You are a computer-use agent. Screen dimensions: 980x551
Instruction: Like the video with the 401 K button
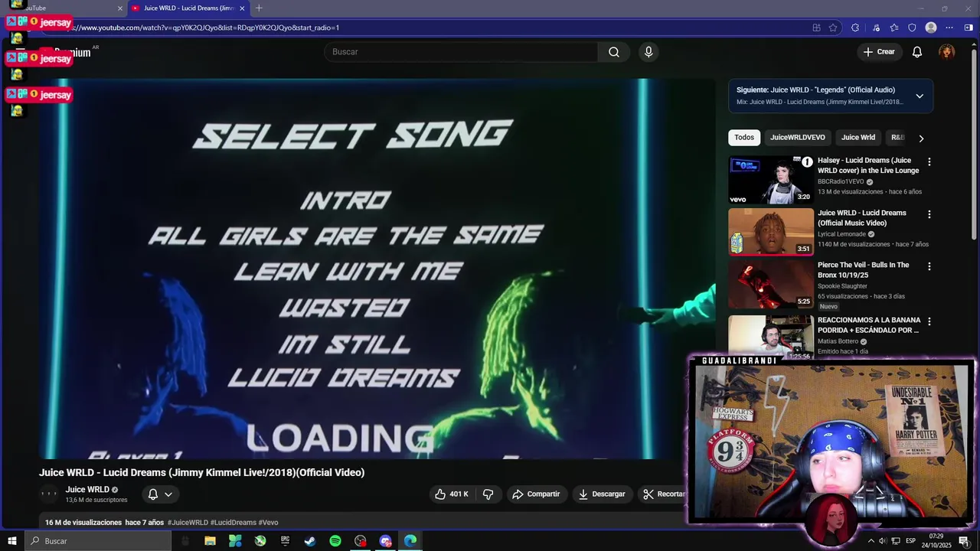pyautogui.click(x=451, y=494)
